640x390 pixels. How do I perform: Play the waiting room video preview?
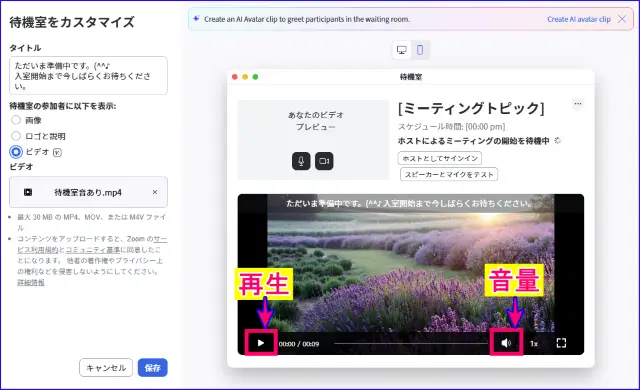pyautogui.click(x=261, y=343)
